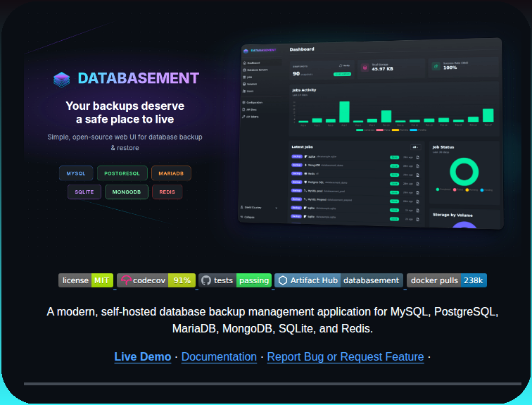Viewport: 532px width, 405px height.
Task: Click the green All verified badge
Action: tap(342, 74)
